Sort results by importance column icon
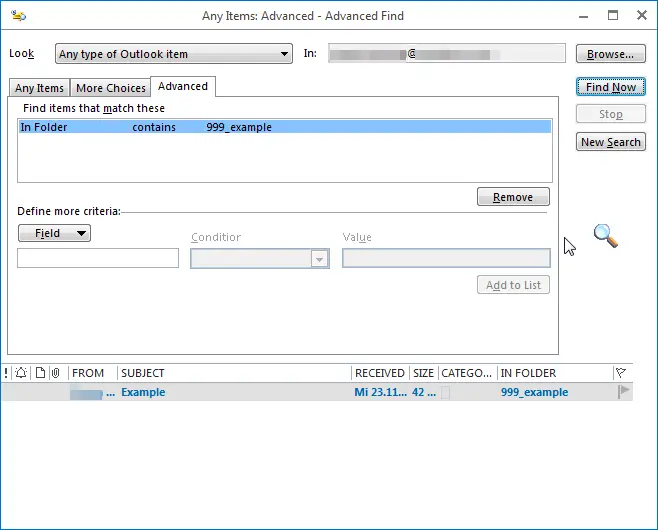Image resolution: width=658 pixels, height=530 pixels. point(6,373)
